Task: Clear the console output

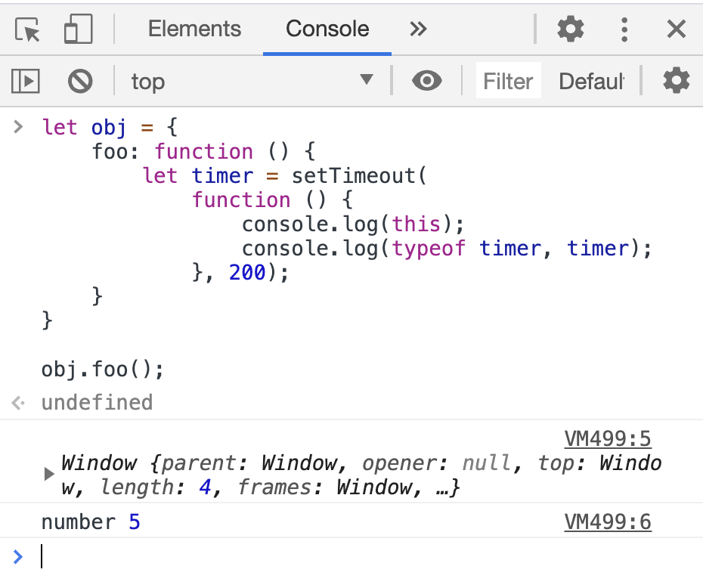Action: point(79,81)
